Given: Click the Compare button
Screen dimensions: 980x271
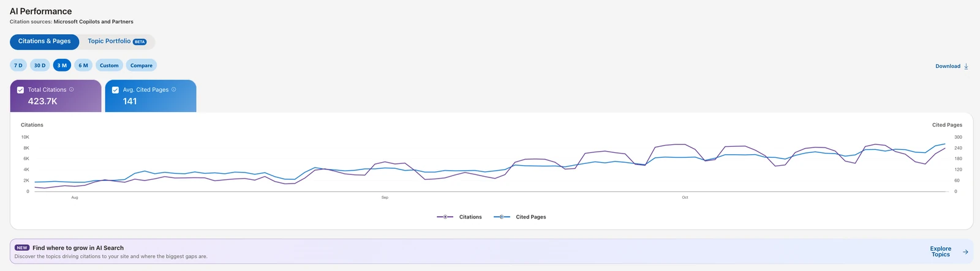Looking at the screenshot, I should (141, 65).
